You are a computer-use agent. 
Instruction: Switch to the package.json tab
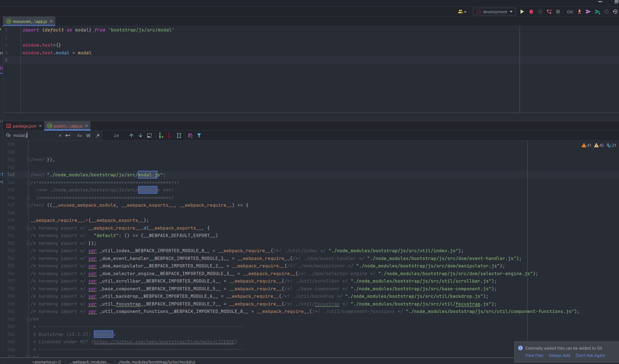pos(24,126)
